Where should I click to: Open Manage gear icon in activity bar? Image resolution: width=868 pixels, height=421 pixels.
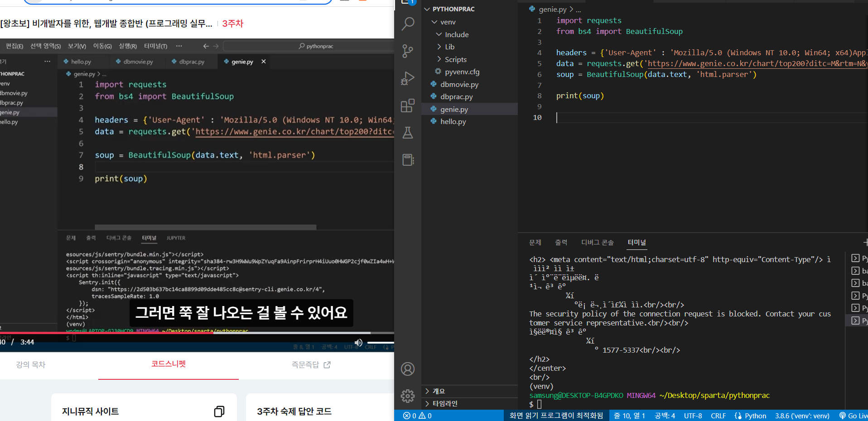point(408,396)
